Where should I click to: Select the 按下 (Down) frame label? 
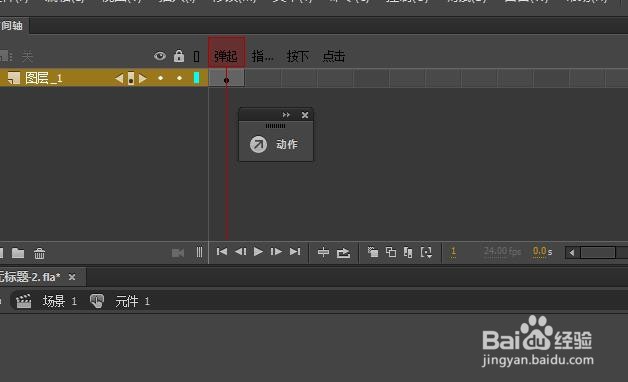click(298, 56)
